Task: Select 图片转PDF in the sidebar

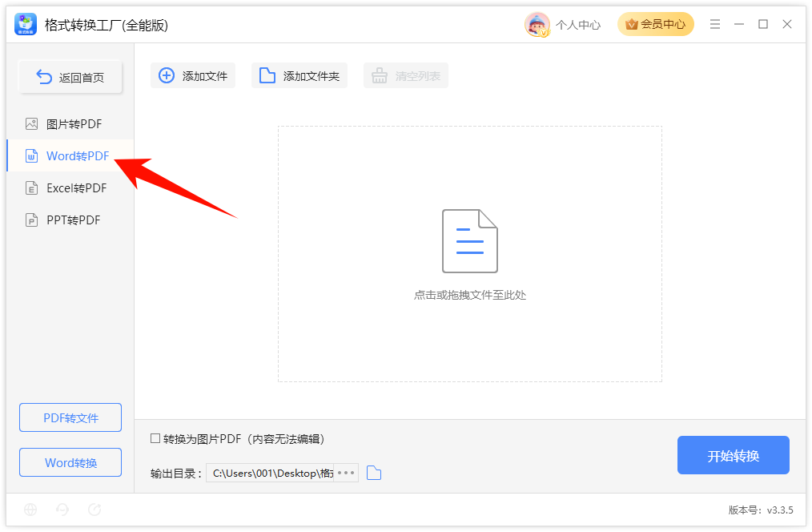Action: tap(70, 124)
